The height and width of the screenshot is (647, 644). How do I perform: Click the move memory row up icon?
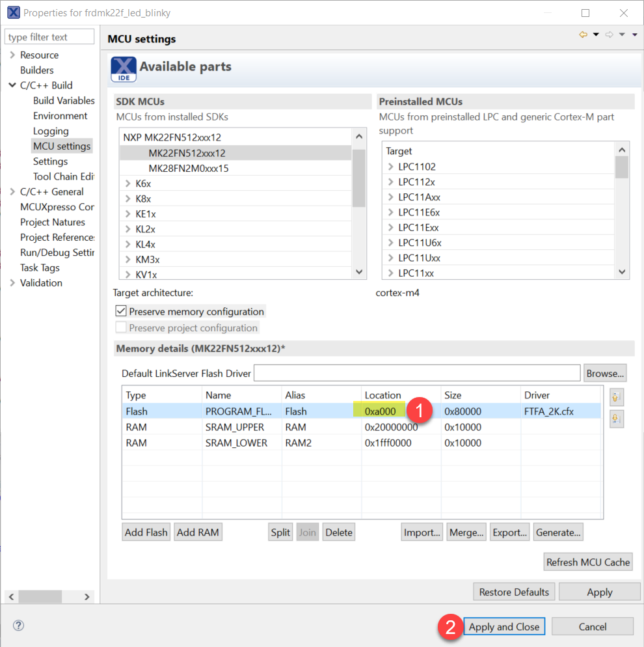[616, 397]
